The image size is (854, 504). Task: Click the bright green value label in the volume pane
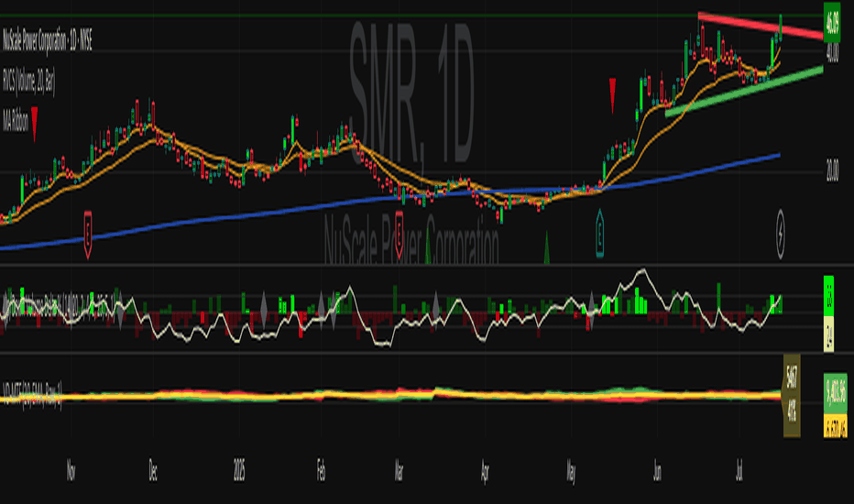point(829,296)
